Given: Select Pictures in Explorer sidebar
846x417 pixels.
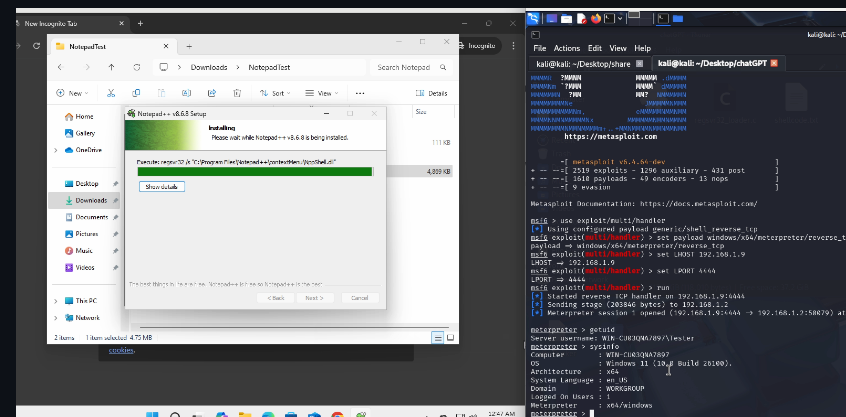Looking at the screenshot, I should [86, 234].
